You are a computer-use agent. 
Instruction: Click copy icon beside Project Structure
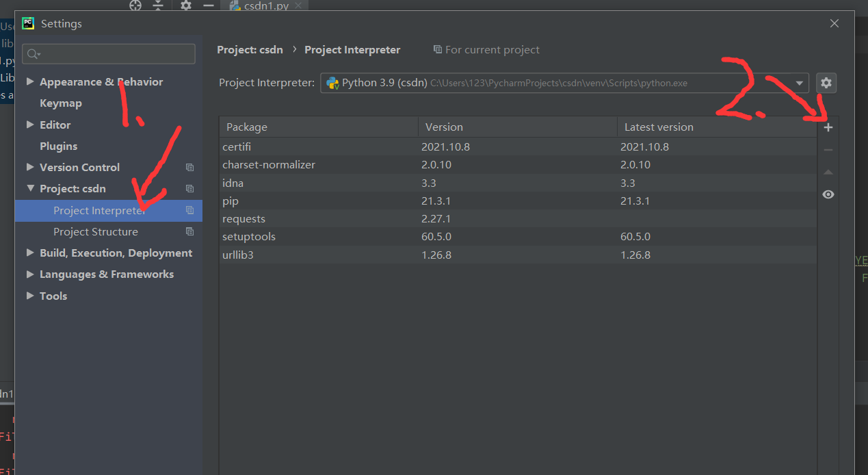click(x=189, y=232)
